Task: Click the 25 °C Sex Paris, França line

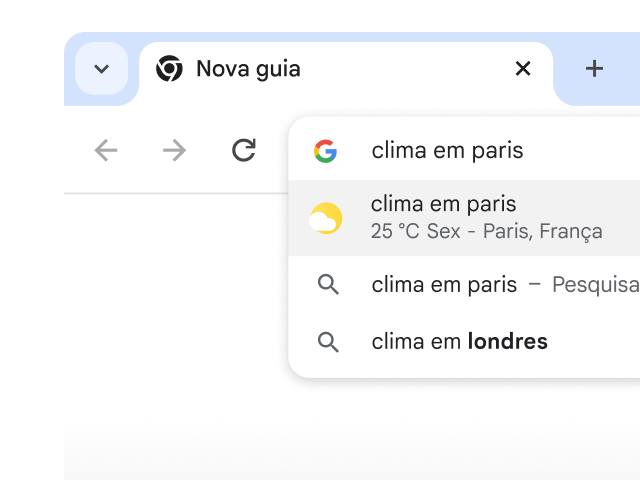Action: [486, 232]
